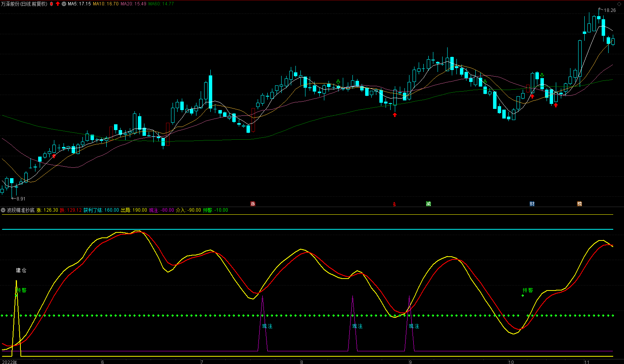The image size is (624, 364).
Task: Click the 2022年 date axis label
Action: pyautogui.click(x=9, y=362)
